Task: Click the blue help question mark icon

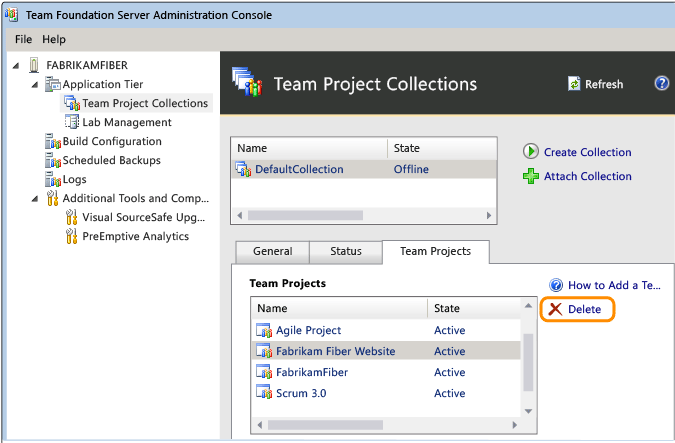Action: [662, 83]
